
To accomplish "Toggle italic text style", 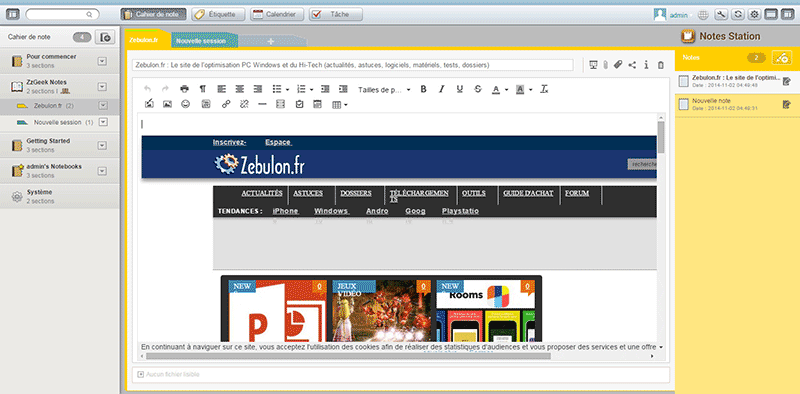I will 441,89.
